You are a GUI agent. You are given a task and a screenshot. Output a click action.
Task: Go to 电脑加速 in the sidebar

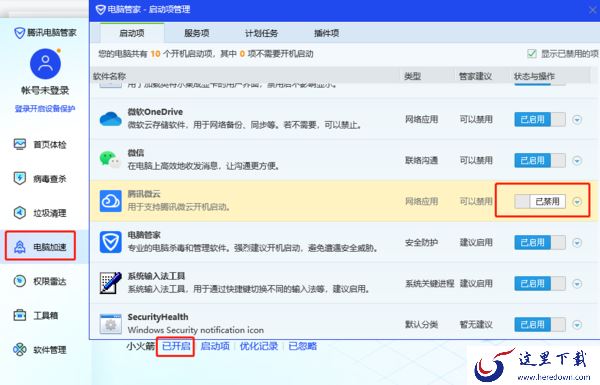[x=40, y=247]
